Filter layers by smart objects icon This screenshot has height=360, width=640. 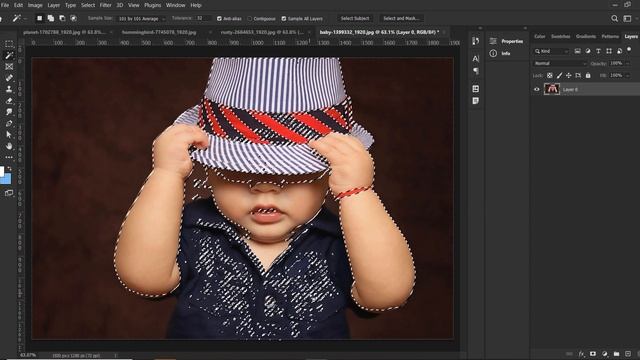pyautogui.click(x=619, y=51)
